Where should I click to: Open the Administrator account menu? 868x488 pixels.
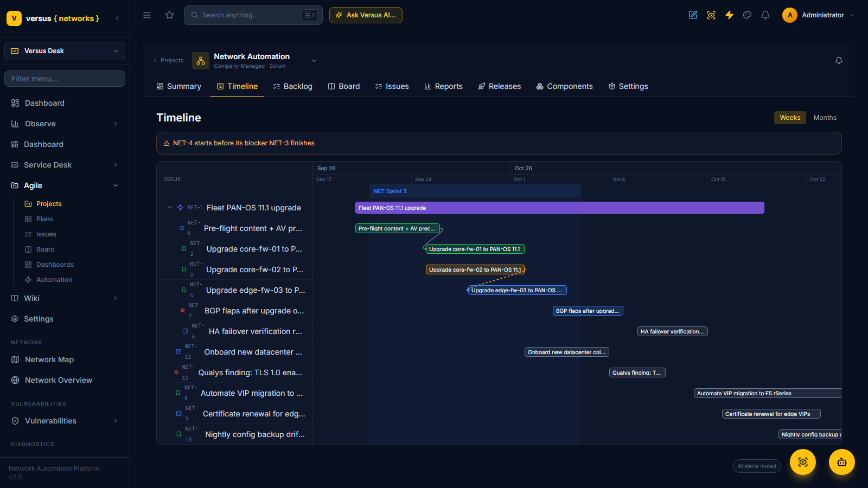click(x=818, y=15)
